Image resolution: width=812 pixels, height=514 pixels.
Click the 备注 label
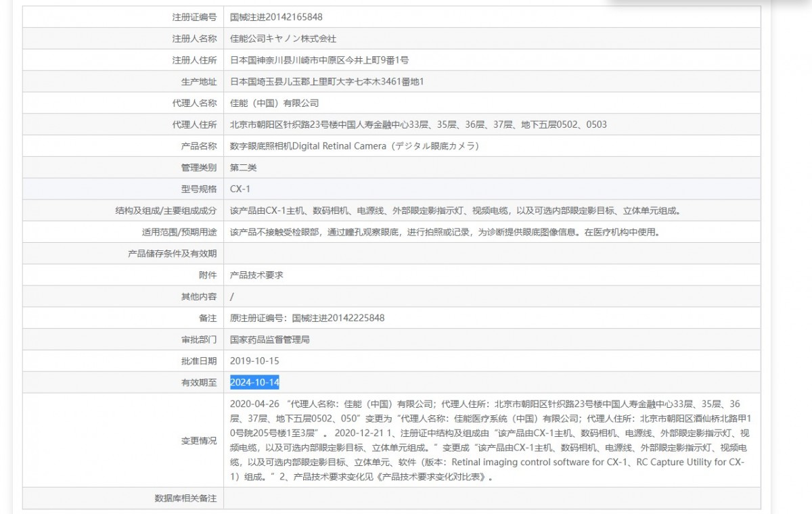[x=208, y=318]
